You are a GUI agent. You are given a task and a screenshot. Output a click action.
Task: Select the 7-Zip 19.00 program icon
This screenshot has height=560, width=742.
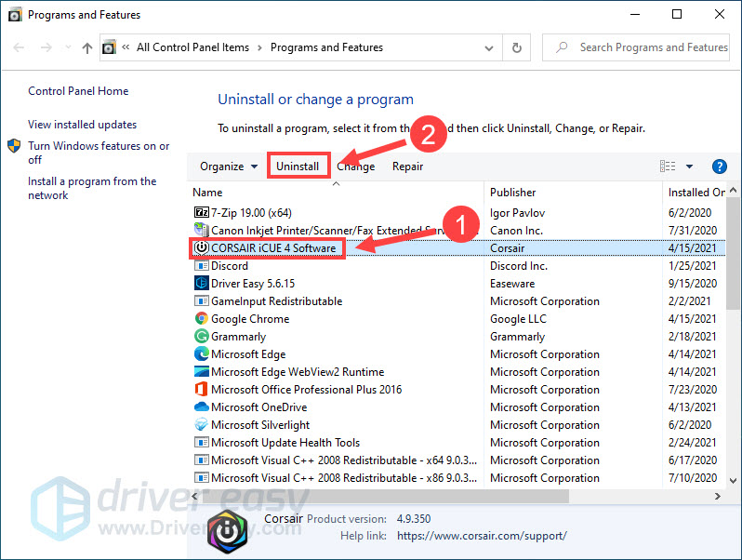(x=202, y=212)
